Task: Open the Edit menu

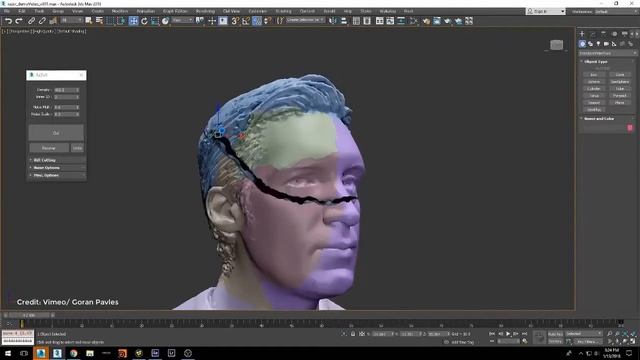Action: pos(22,11)
